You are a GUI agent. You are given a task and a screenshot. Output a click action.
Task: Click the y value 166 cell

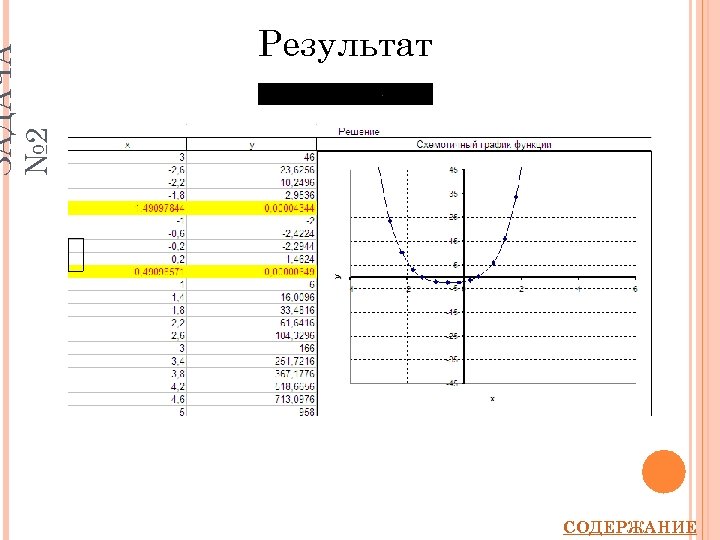tap(252, 348)
